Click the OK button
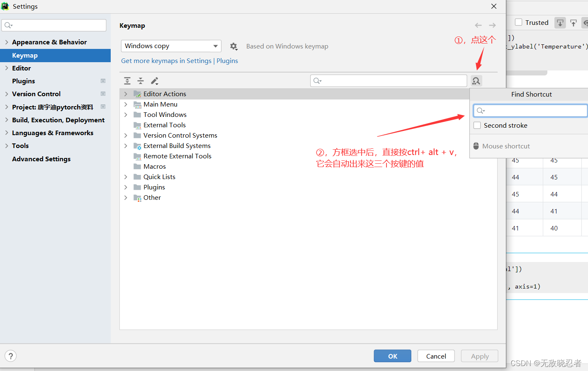588x371 pixels. coord(392,356)
